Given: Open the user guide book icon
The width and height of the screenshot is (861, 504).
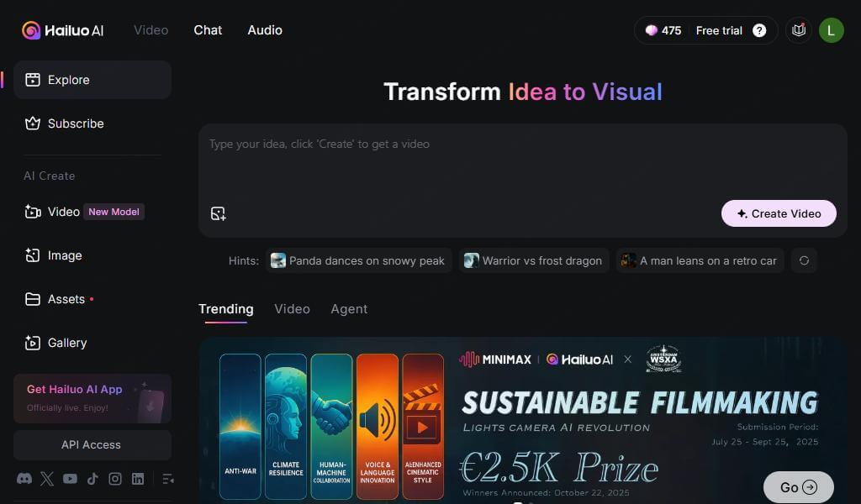Looking at the screenshot, I should [798, 30].
